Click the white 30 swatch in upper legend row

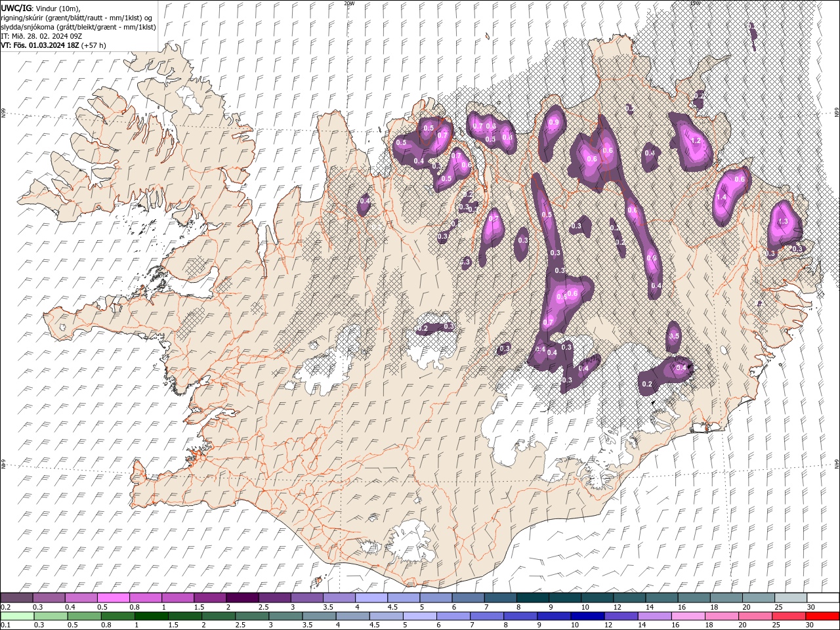tap(823, 598)
